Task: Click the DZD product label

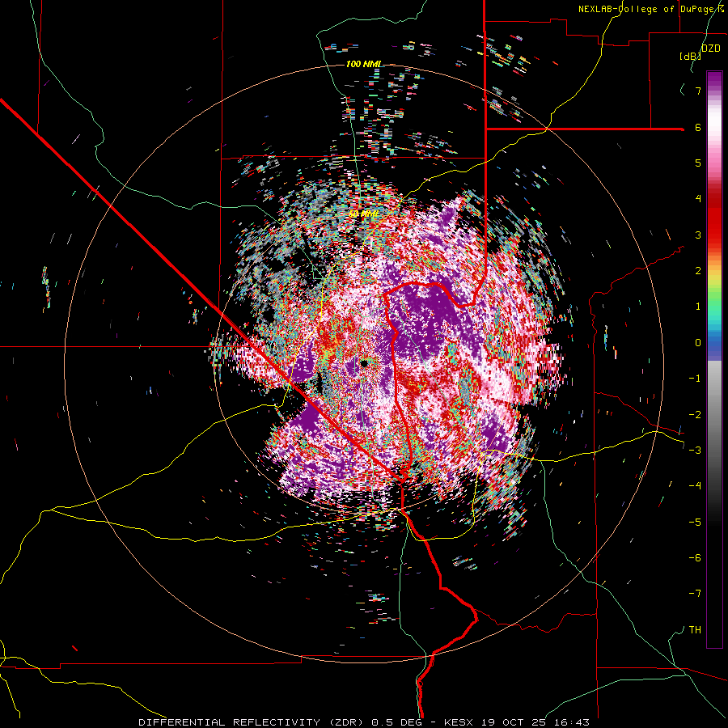Action: [710, 49]
